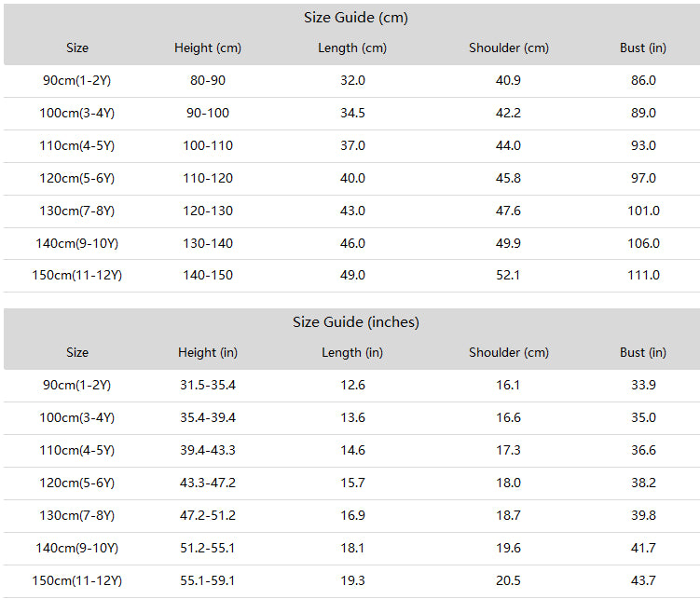Image resolution: width=700 pixels, height=599 pixels.
Task: Click height range 31.5-35.4
Action: tap(208, 385)
